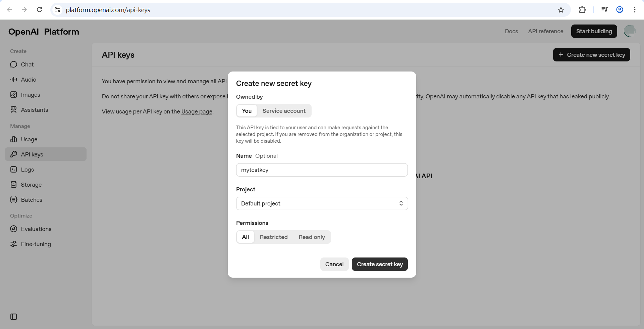644x329 pixels.
Task: Open Images from the sidebar
Action: tap(46, 95)
